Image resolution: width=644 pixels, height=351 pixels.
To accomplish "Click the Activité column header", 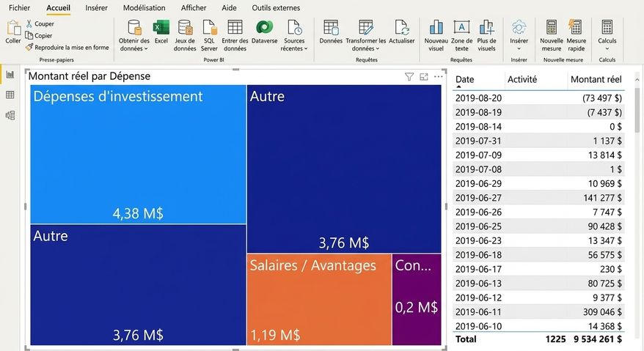I will tap(522, 79).
